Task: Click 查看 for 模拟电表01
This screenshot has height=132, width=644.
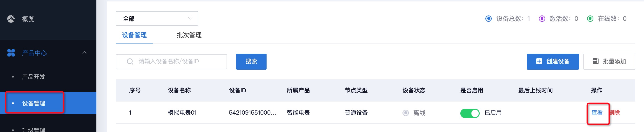Action: [x=597, y=113]
